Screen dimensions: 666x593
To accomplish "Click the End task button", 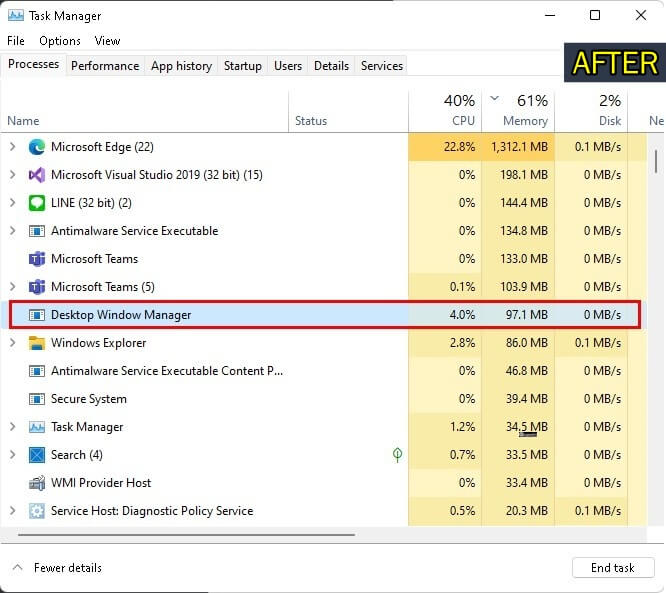I will (613, 568).
